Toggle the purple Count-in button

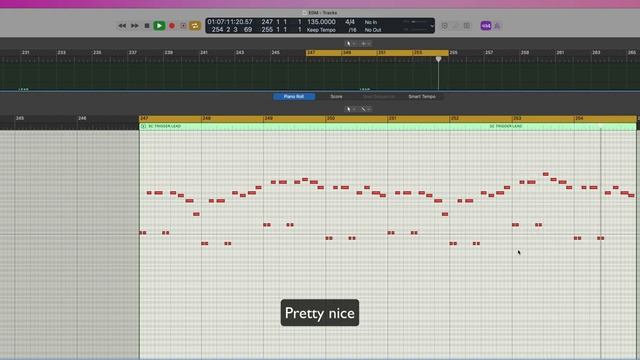[x=486, y=26]
